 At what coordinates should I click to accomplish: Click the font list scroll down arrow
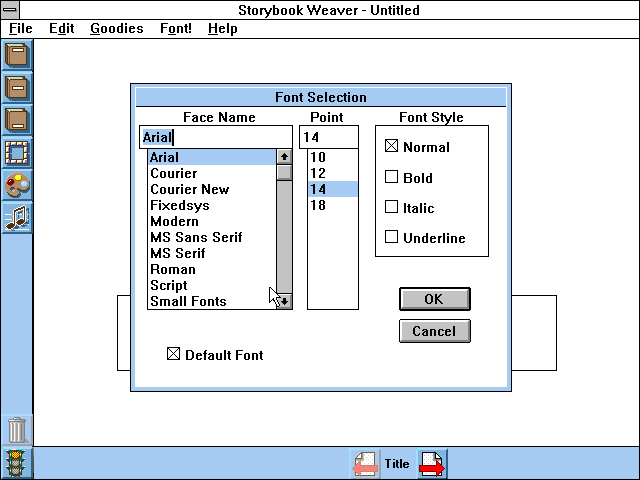point(284,302)
